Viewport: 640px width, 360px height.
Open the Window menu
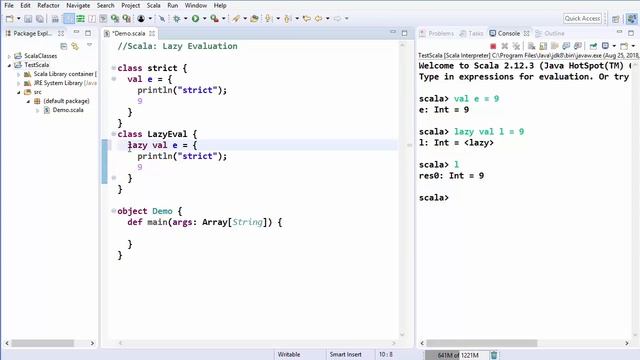(x=196, y=6)
